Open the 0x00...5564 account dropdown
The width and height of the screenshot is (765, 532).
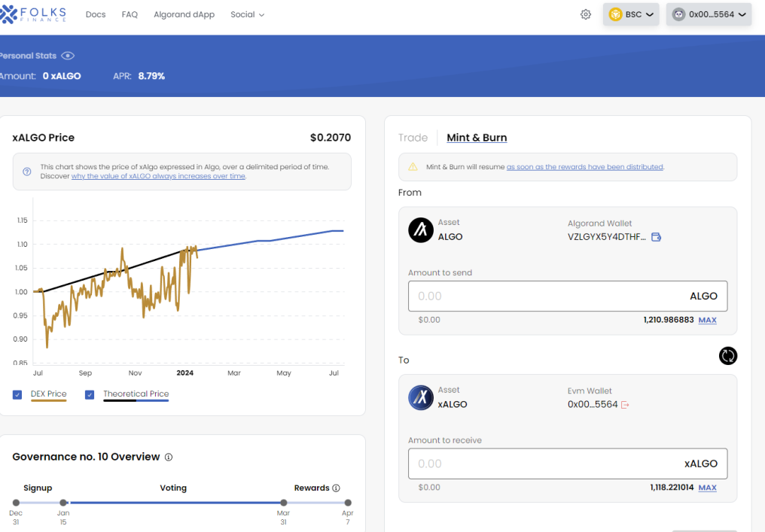709,14
